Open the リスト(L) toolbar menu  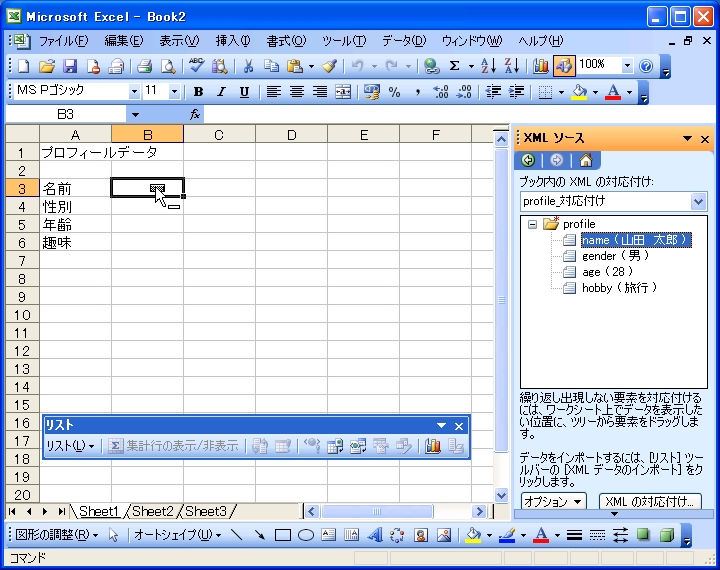[70, 446]
